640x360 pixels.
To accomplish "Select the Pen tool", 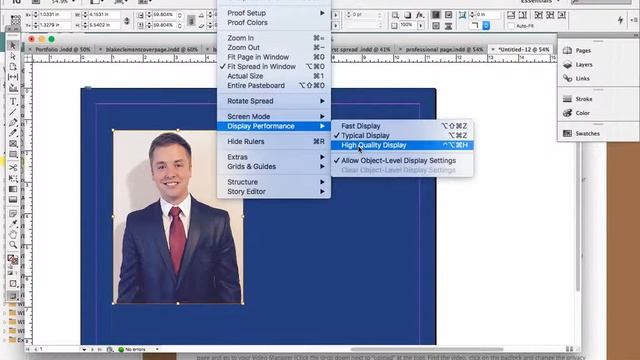I will (13, 122).
